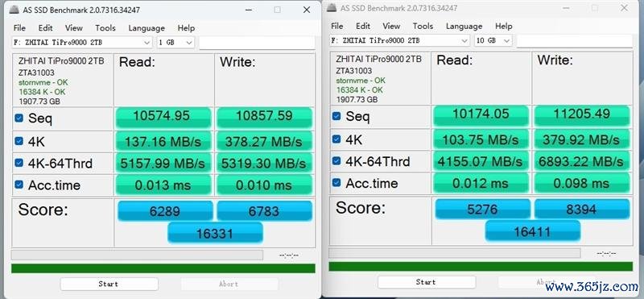This screenshot has width=644, height=299.
Task: Click the 0.012 ms read access time
Action: click(481, 183)
